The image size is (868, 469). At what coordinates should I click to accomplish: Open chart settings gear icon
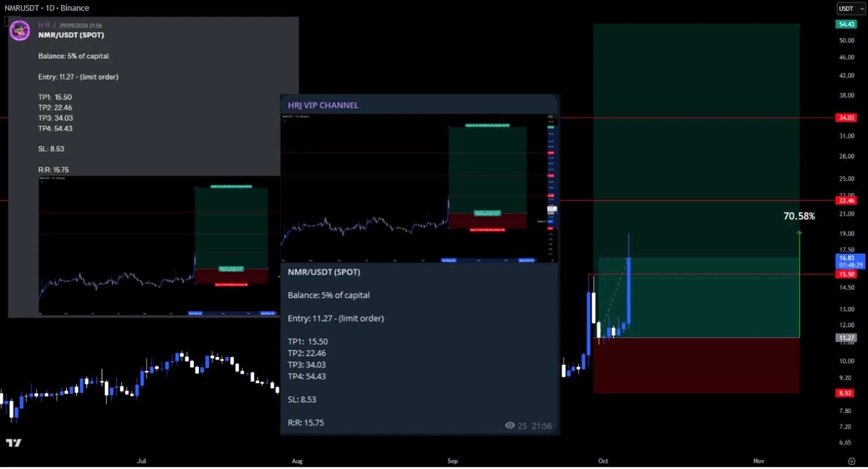852,461
